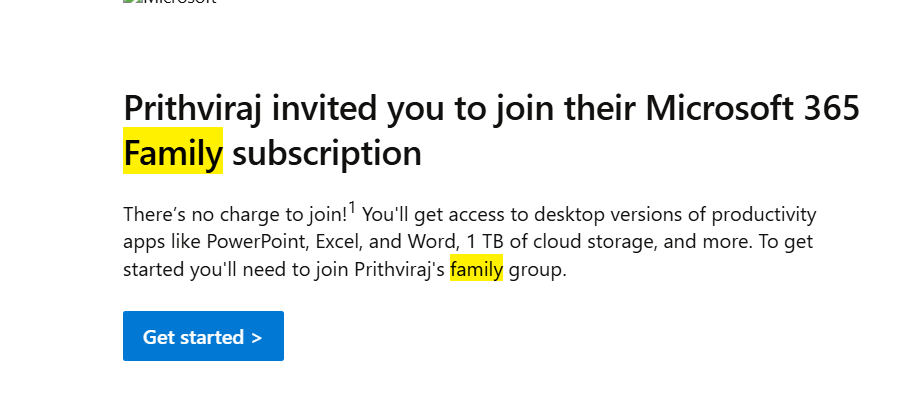This screenshot has height=393, width=918.
Task: Click the There's no charge sentence
Action: [x=236, y=215]
